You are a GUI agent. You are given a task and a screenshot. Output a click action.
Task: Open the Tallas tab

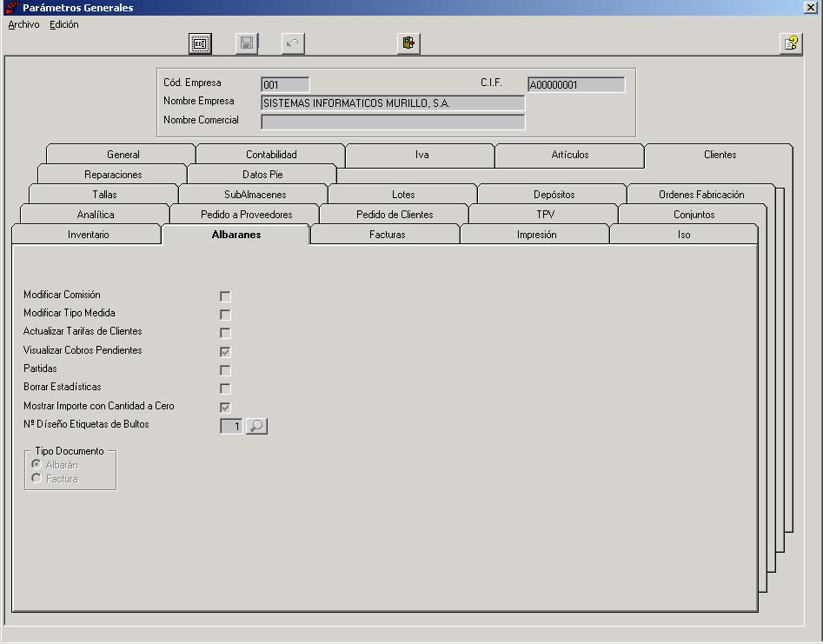[x=104, y=194]
